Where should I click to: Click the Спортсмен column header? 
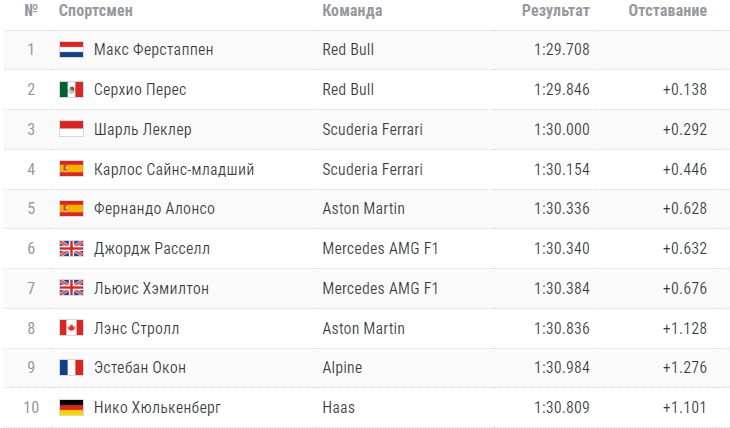(95, 10)
